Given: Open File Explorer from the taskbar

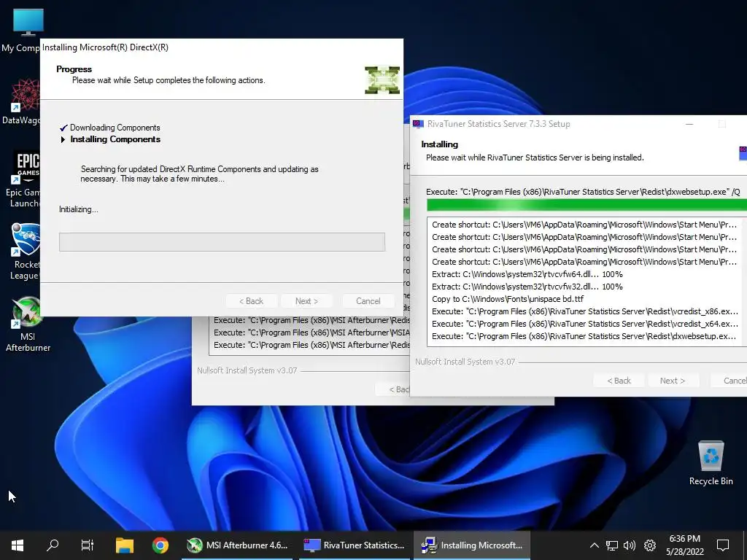Looking at the screenshot, I should pos(124,545).
